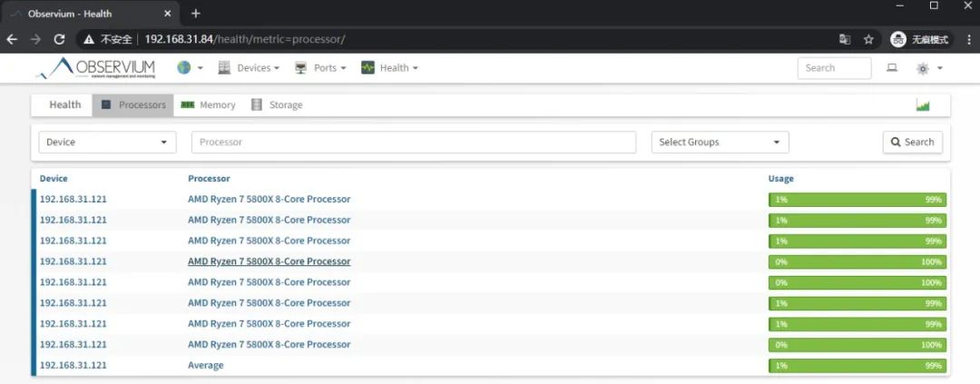This screenshot has width=980, height=384.
Task: Switch to the Memory tab
Action: coord(209,105)
